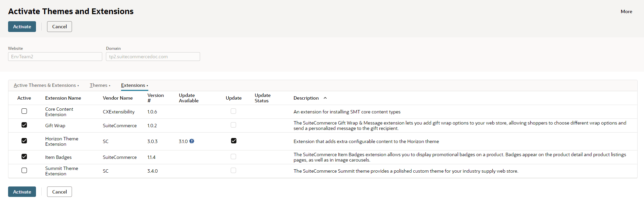Select the Core Content Extension name

[x=59, y=112]
